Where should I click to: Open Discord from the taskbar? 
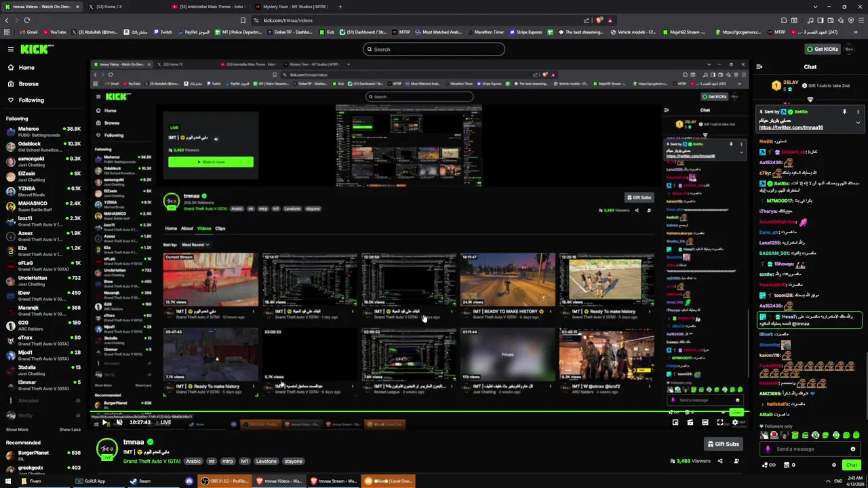pos(189,481)
